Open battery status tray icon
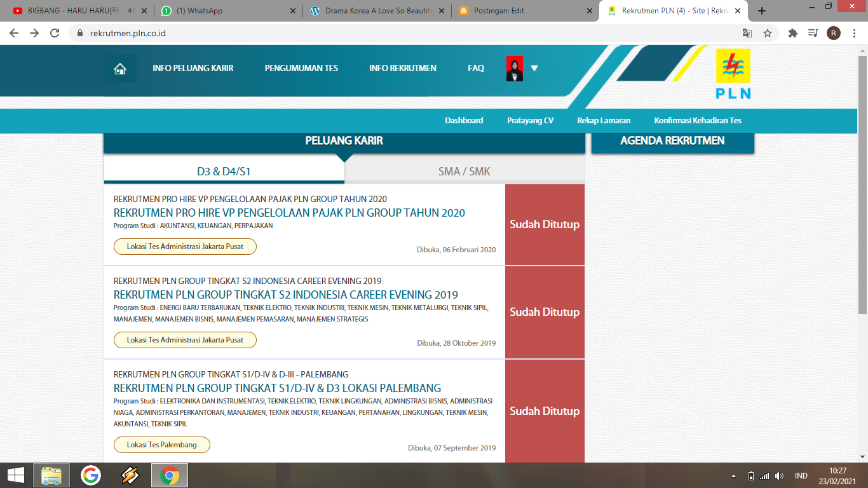 750,476
